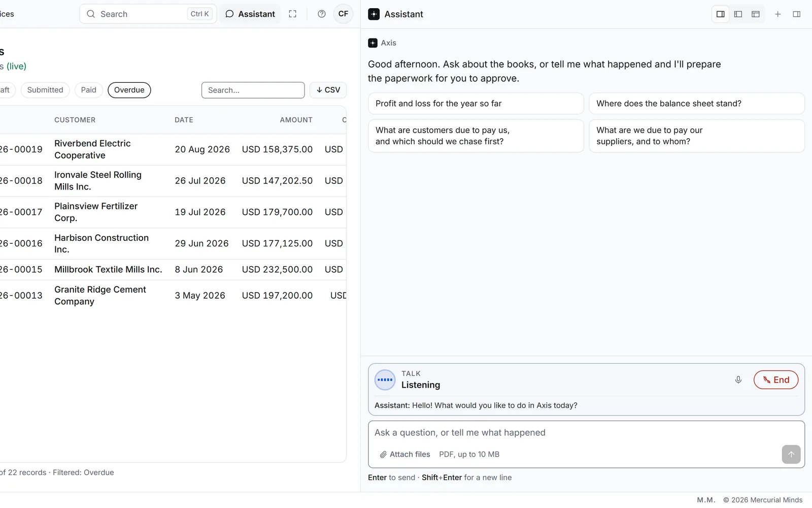Click the invoices table Search field

[x=253, y=90]
